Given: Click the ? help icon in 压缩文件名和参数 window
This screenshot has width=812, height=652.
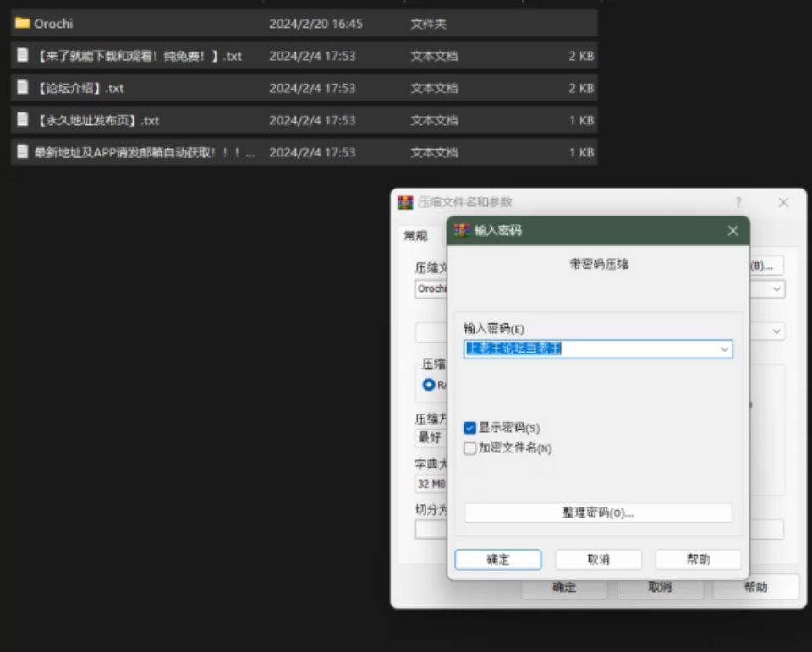Looking at the screenshot, I should coord(738,202).
